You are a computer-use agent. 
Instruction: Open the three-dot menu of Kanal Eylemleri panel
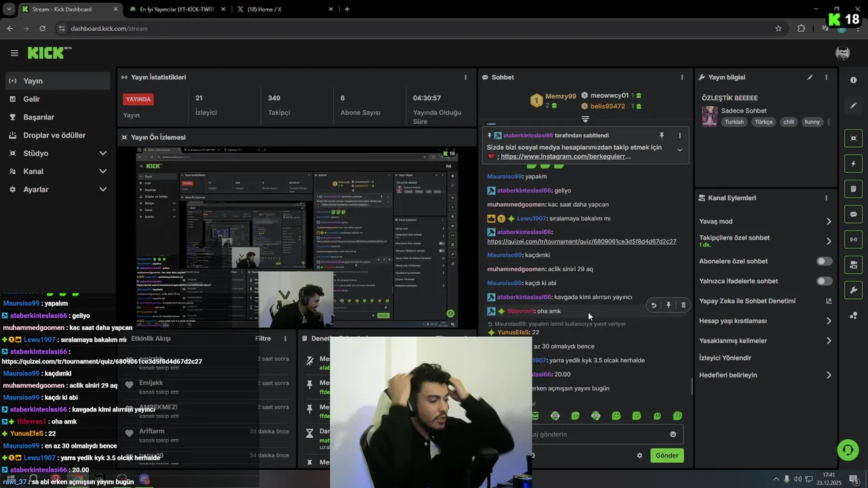click(x=826, y=198)
